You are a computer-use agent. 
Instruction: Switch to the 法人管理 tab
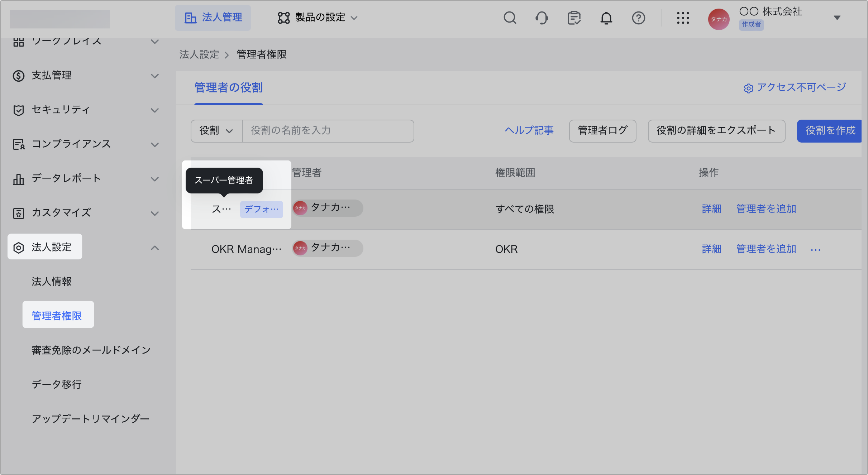tap(213, 18)
